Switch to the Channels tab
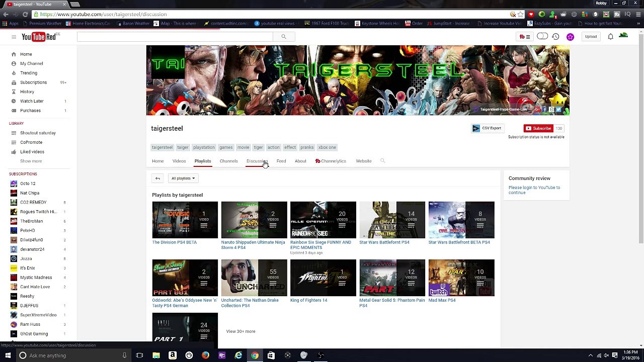This screenshot has height=362, width=644. 229,161
